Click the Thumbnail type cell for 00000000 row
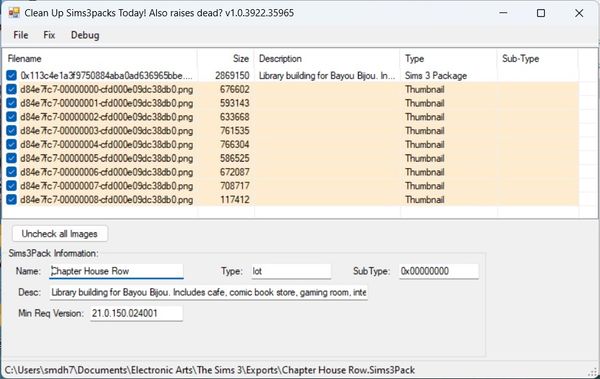 coord(425,89)
